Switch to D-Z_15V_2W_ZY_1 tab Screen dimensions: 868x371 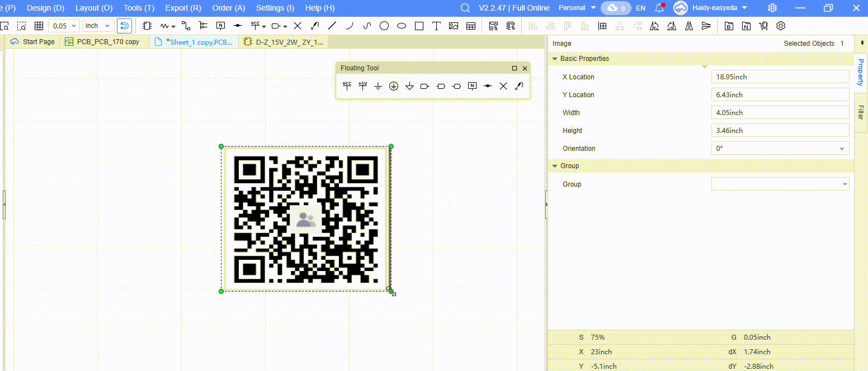click(283, 42)
